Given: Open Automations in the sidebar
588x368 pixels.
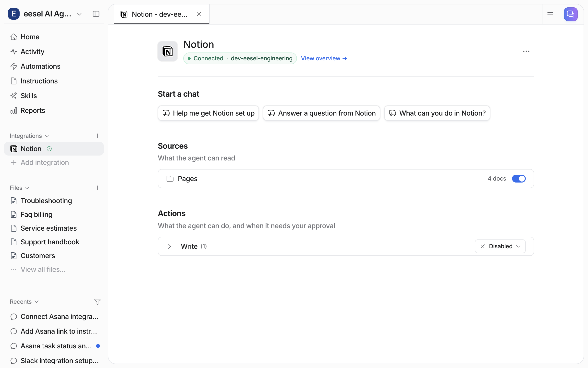Looking at the screenshot, I should (x=54, y=66).
